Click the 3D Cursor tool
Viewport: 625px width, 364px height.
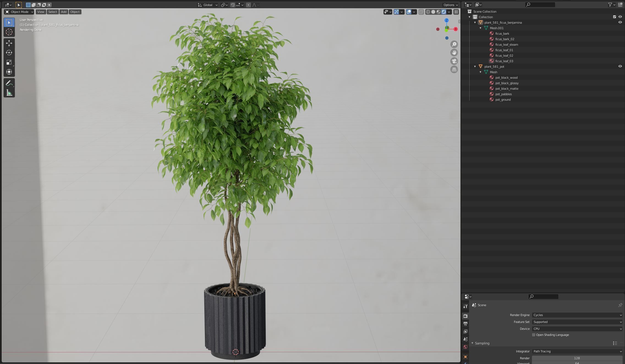[x=9, y=32]
